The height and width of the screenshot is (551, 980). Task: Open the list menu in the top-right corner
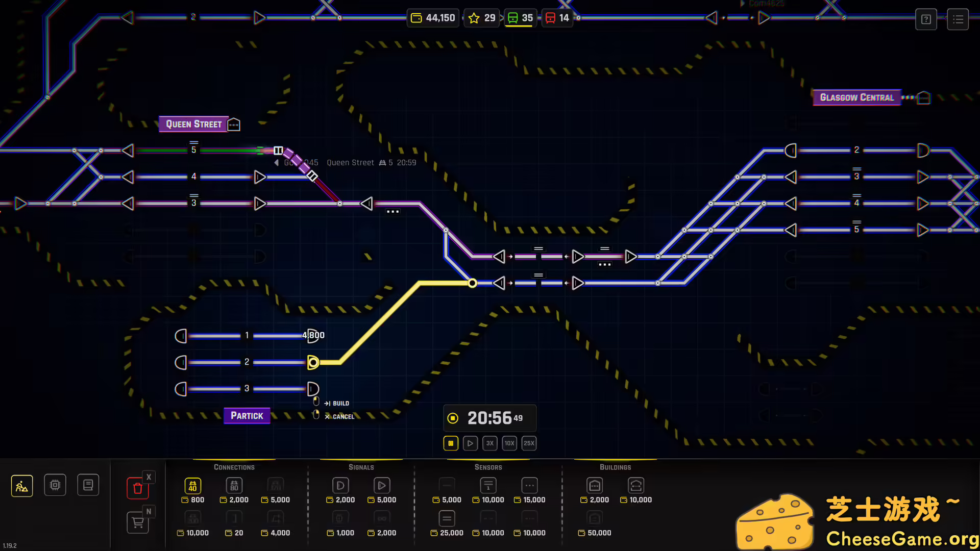(x=958, y=19)
